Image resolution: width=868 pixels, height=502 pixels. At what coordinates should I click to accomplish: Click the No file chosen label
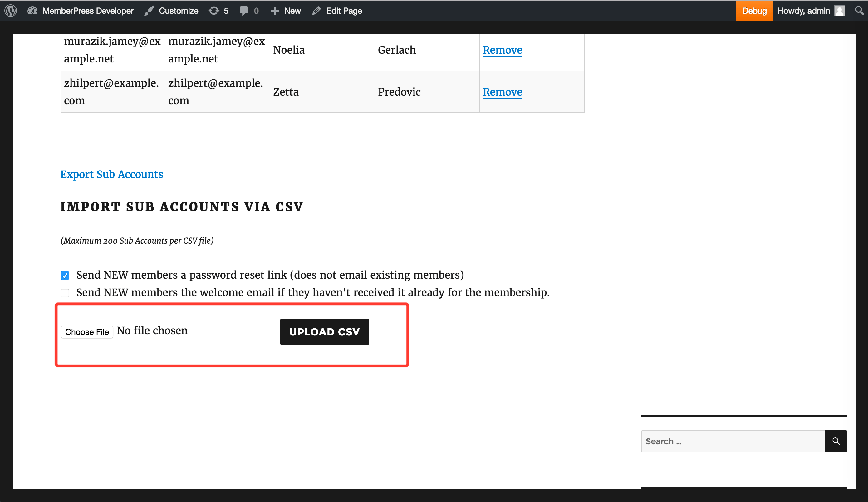coord(152,331)
